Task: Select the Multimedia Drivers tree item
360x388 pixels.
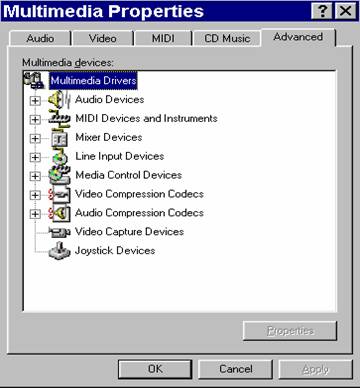Action: click(93, 80)
